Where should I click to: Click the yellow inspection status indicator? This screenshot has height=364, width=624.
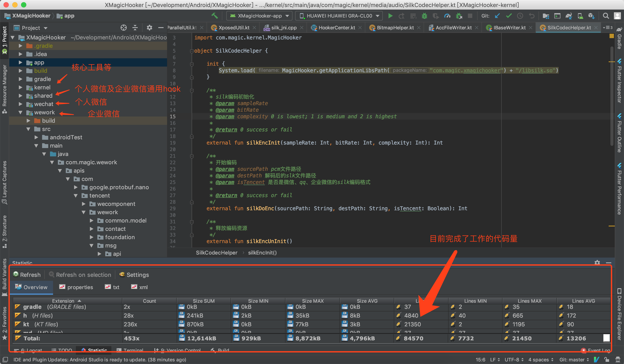pyautogui.click(x=611, y=36)
